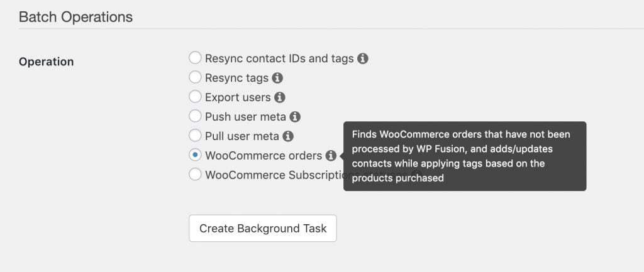Click info icon beside Push user meta

295,117
